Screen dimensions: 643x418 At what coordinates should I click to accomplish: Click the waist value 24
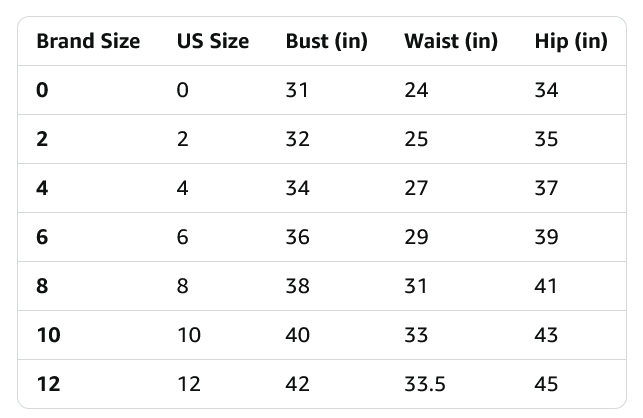click(x=416, y=90)
